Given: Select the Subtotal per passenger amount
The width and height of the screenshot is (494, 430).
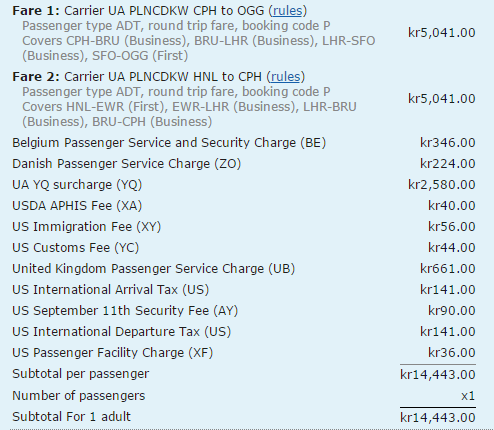Looking at the screenshot, I should coord(438,375).
